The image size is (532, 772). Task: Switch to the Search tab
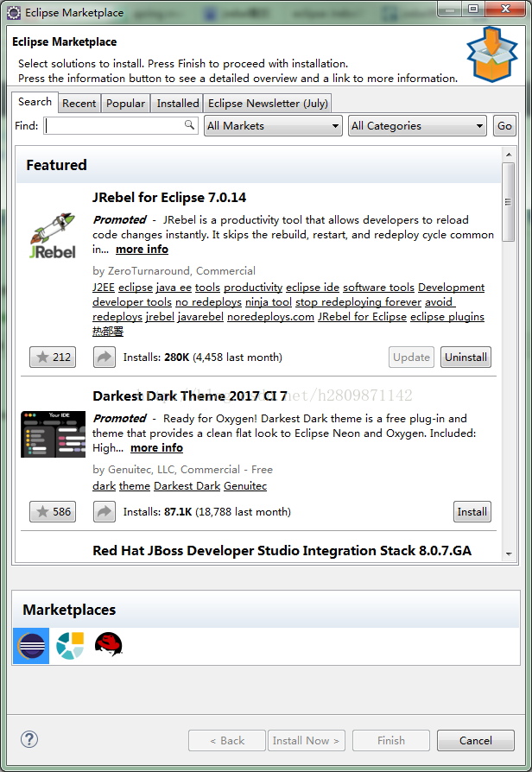pos(35,102)
